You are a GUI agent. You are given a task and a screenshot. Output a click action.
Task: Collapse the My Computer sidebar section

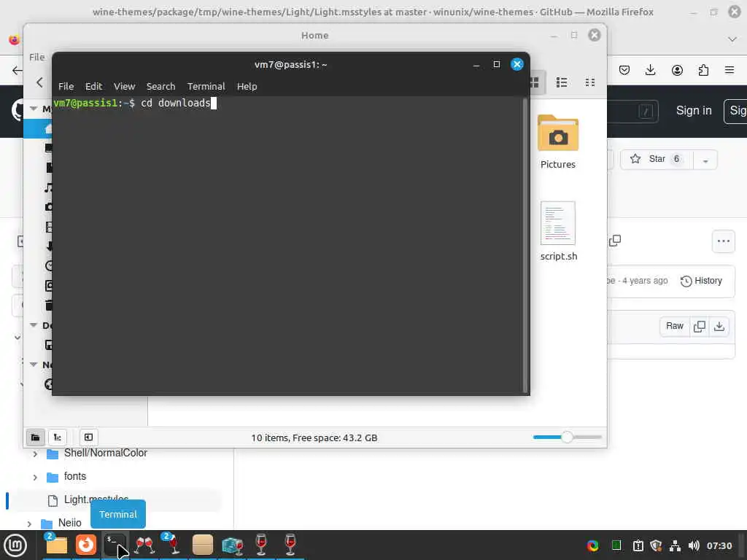pyautogui.click(x=34, y=109)
